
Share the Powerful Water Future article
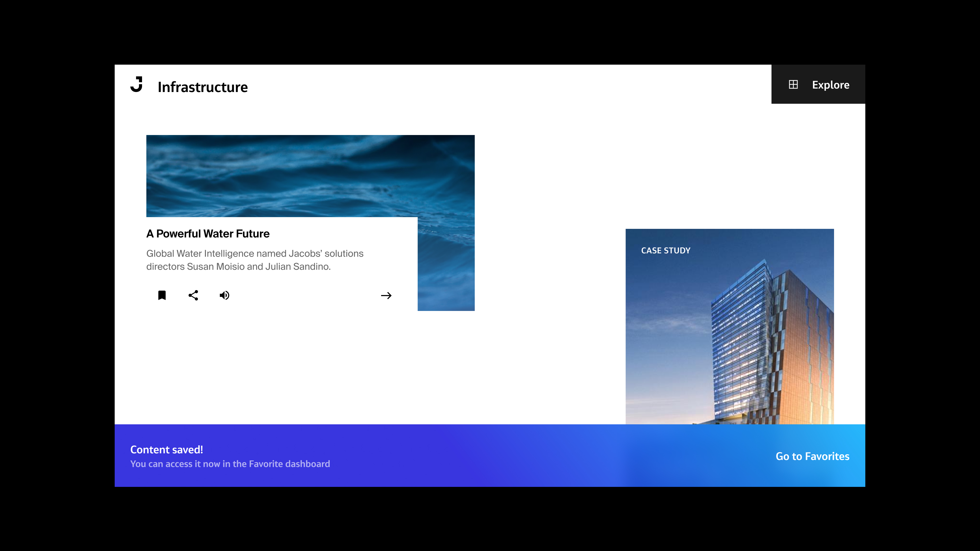tap(193, 295)
